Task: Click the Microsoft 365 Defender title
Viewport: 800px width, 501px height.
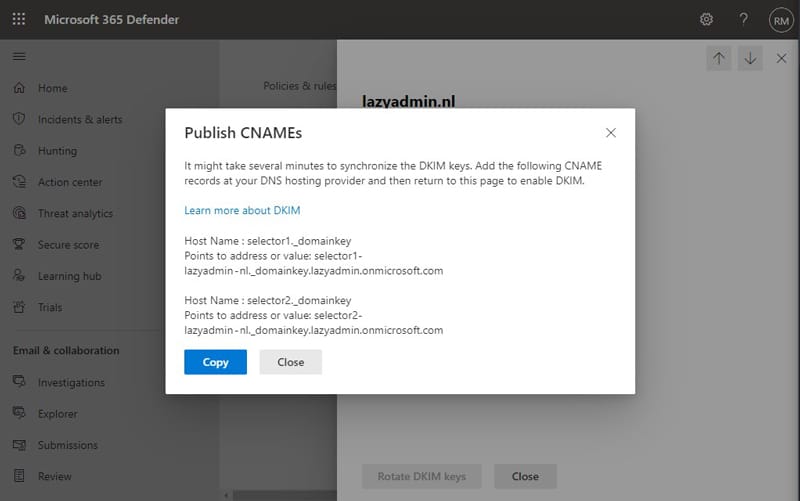Action: (111, 19)
